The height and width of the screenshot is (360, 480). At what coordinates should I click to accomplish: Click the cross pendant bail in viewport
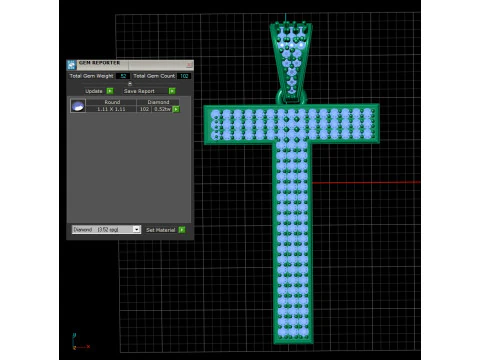click(291, 62)
